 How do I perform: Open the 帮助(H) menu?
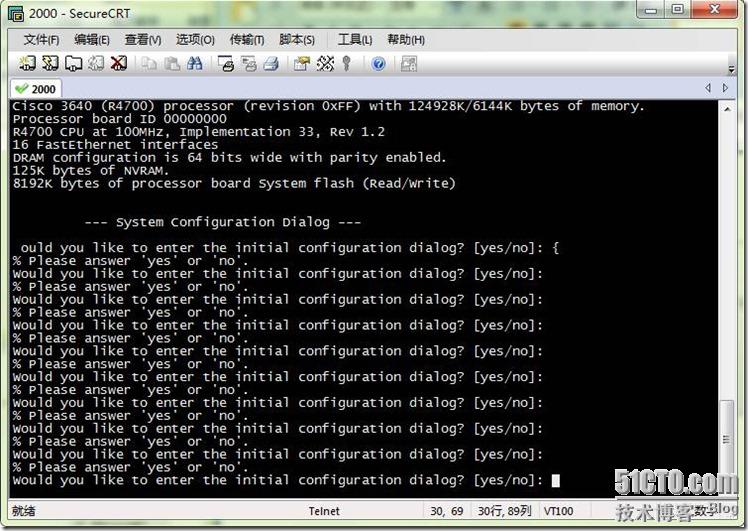pos(406,40)
